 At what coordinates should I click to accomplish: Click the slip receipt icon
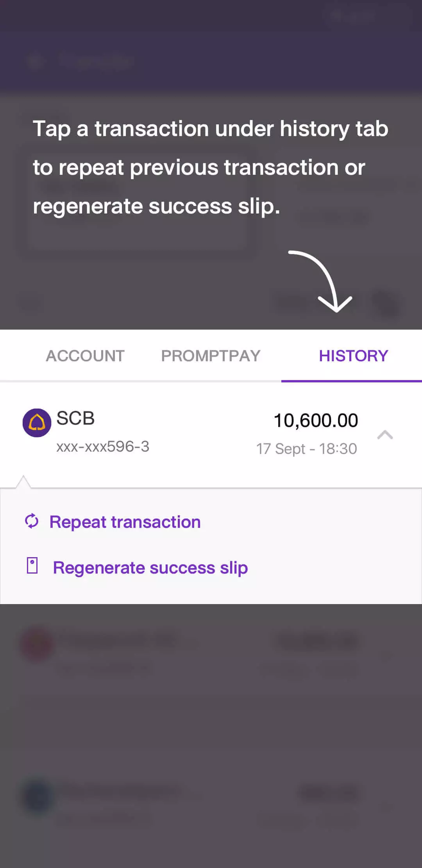32,566
